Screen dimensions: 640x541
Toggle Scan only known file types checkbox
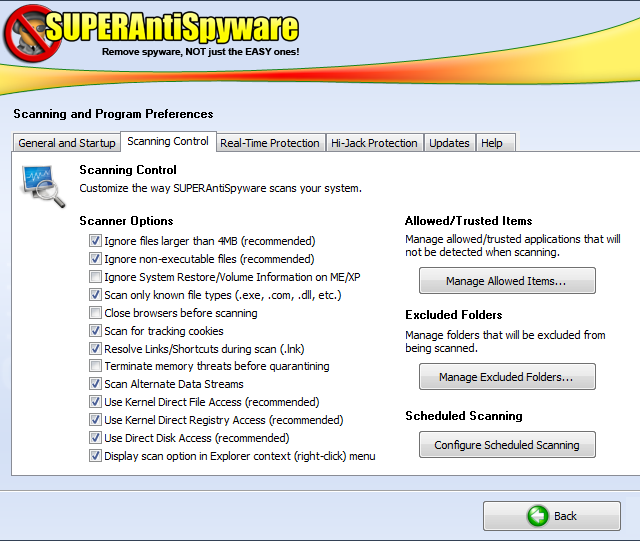95,295
